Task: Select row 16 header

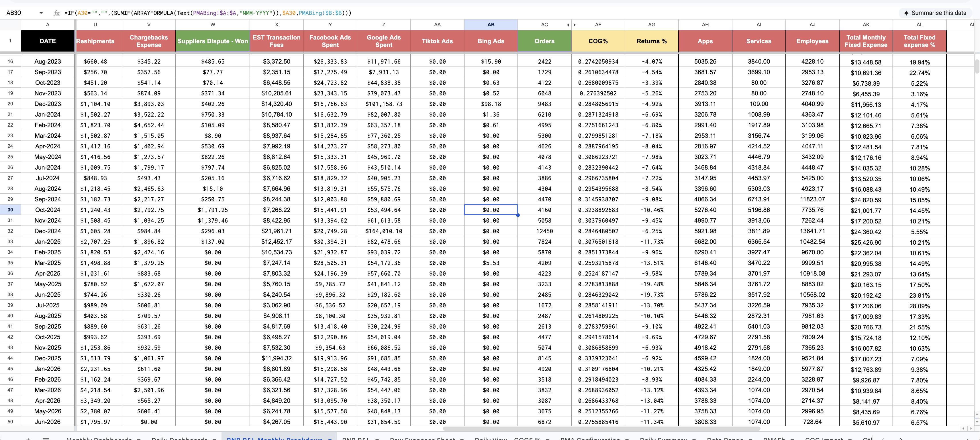Action: click(x=10, y=62)
